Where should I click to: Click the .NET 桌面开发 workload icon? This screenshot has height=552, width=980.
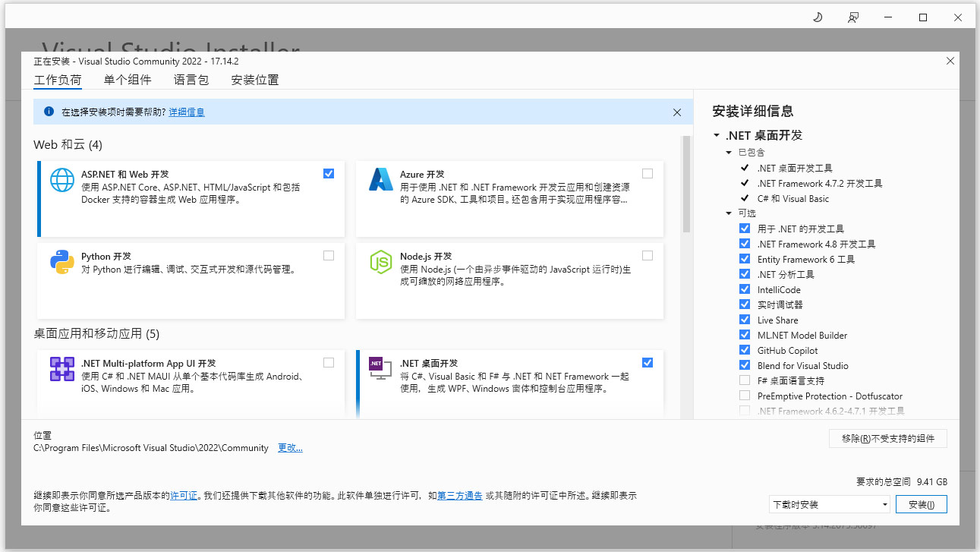pyautogui.click(x=380, y=369)
